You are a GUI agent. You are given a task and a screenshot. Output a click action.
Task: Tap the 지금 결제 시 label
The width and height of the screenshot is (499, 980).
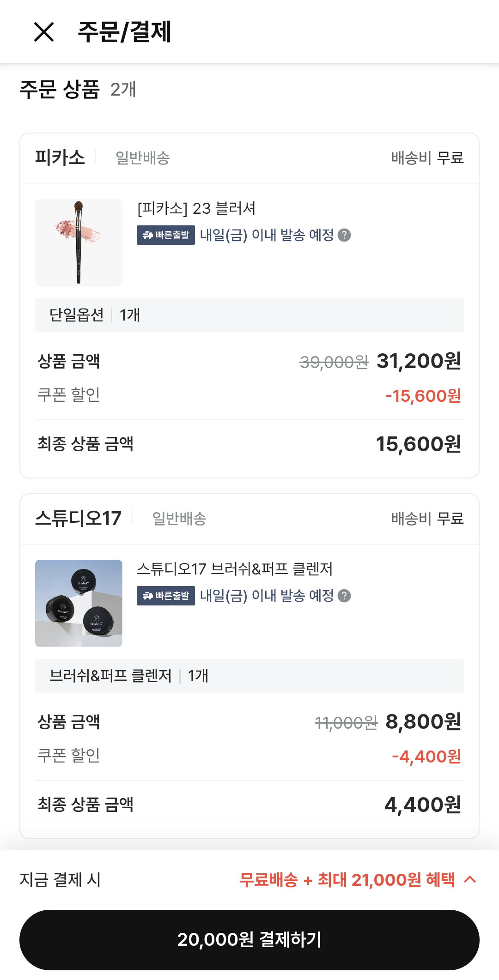pos(60,880)
